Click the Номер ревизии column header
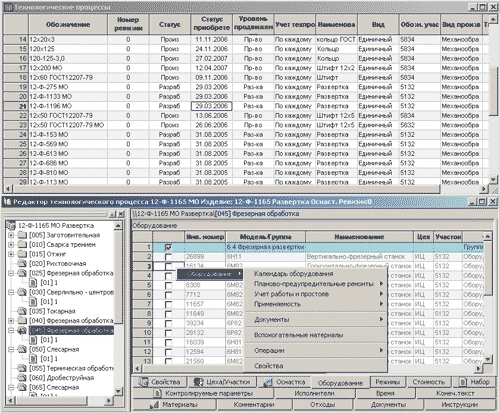The width and height of the screenshot is (500, 414). tap(128, 24)
